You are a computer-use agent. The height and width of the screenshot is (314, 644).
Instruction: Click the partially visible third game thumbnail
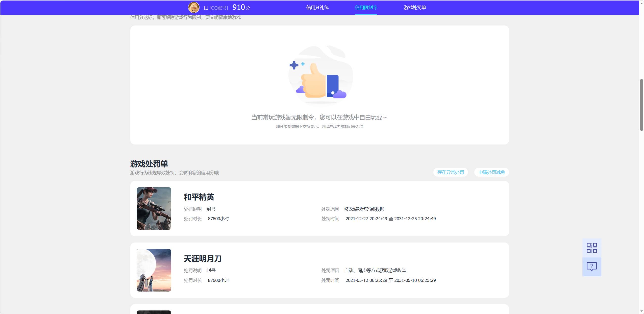tap(154, 312)
